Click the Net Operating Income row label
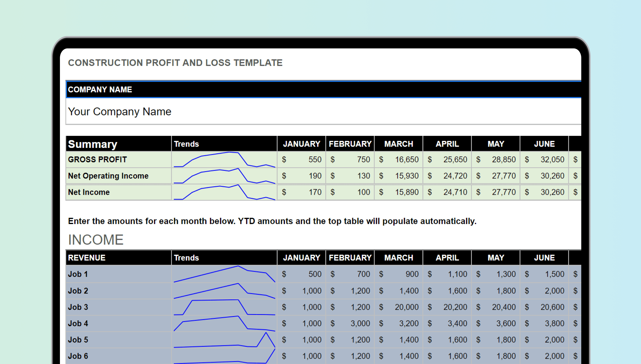Image resolution: width=641 pixels, height=364 pixels. pyautogui.click(x=119, y=176)
